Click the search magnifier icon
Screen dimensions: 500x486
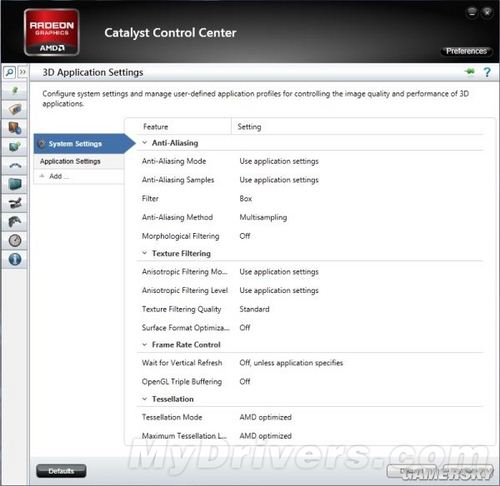[x=9, y=72]
